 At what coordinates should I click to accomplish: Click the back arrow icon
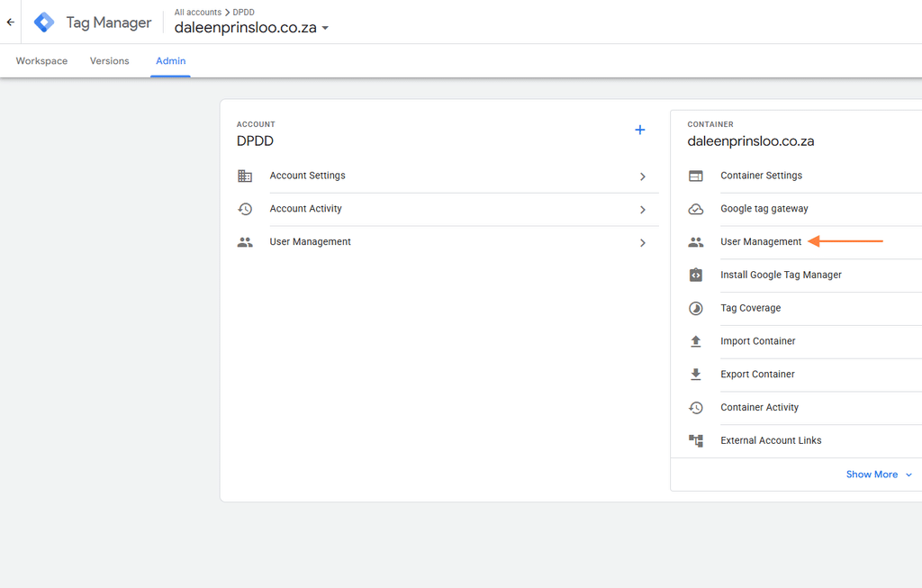(x=11, y=23)
